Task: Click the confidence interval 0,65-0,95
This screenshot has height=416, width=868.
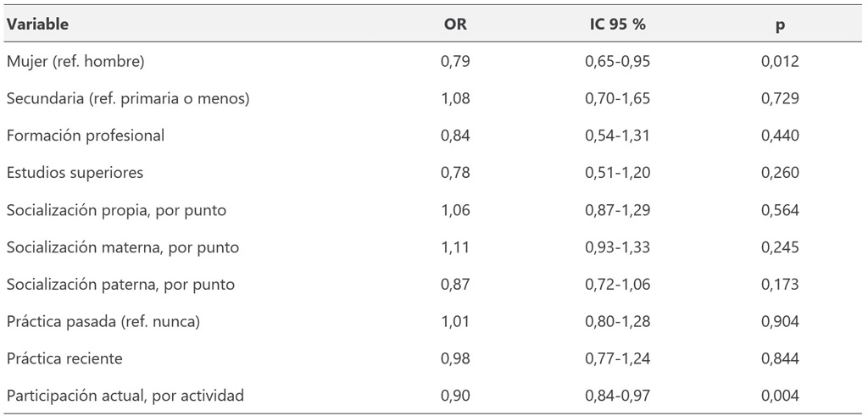Action: (x=617, y=61)
